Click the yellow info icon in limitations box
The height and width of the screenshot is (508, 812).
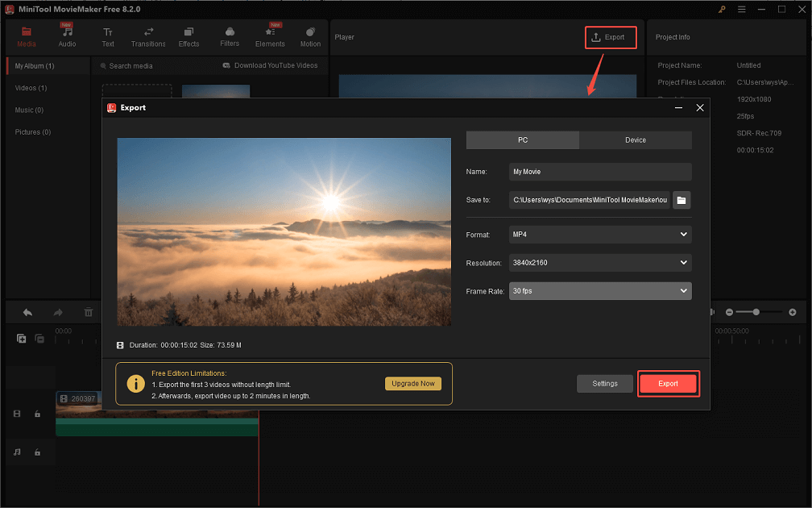pyautogui.click(x=135, y=384)
